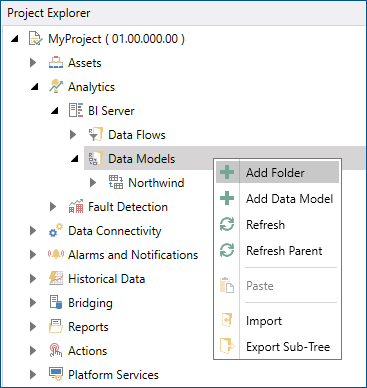Image resolution: width=367 pixels, height=388 pixels.
Task: Select the Analytics tree label
Action: pyautogui.click(x=91, y=87)
